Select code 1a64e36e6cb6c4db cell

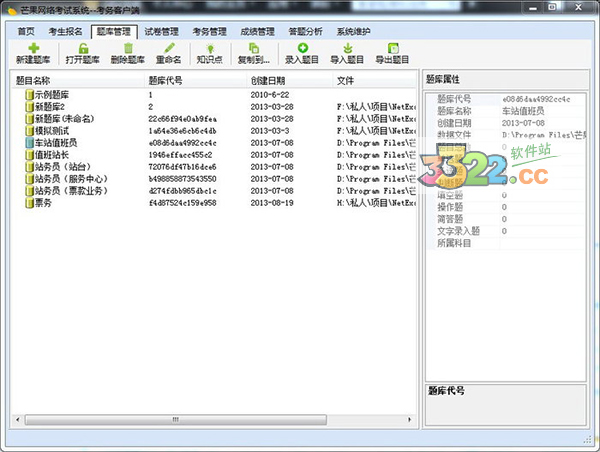click(183, 131)
